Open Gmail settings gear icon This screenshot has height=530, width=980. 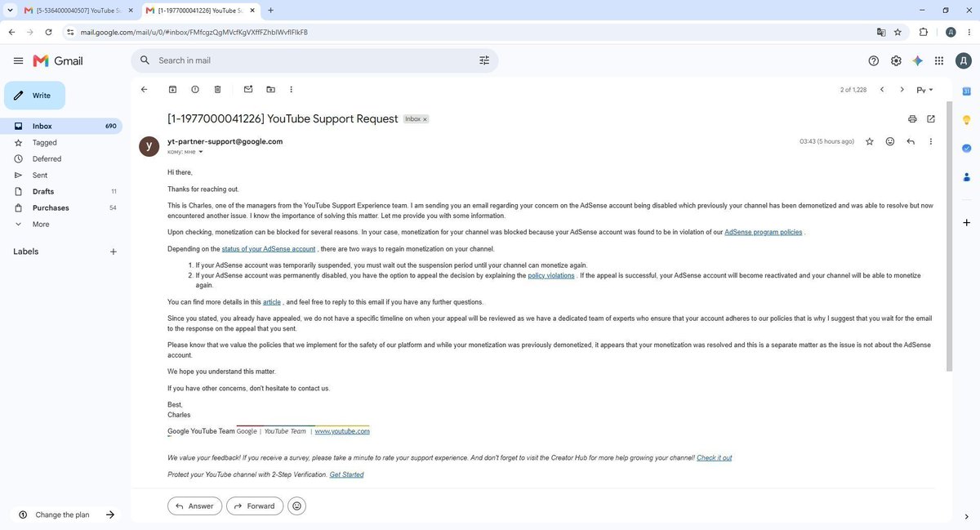pyautogui.click(x=896, y=60)
